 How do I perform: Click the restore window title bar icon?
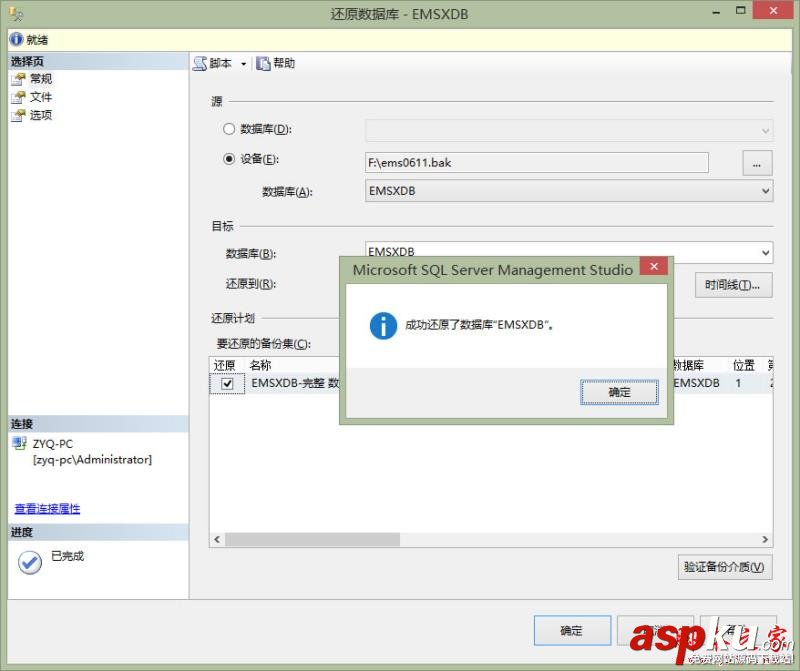16,14
